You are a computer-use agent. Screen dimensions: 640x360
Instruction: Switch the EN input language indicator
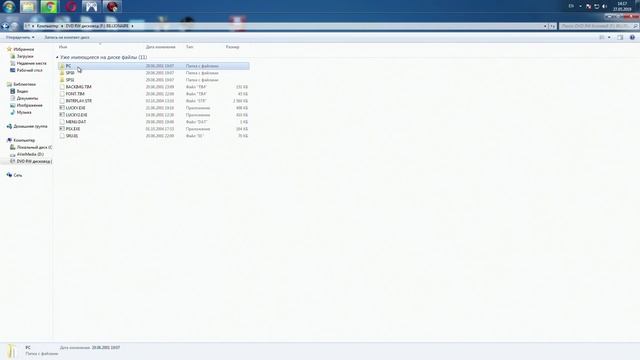tap(571, 7)
